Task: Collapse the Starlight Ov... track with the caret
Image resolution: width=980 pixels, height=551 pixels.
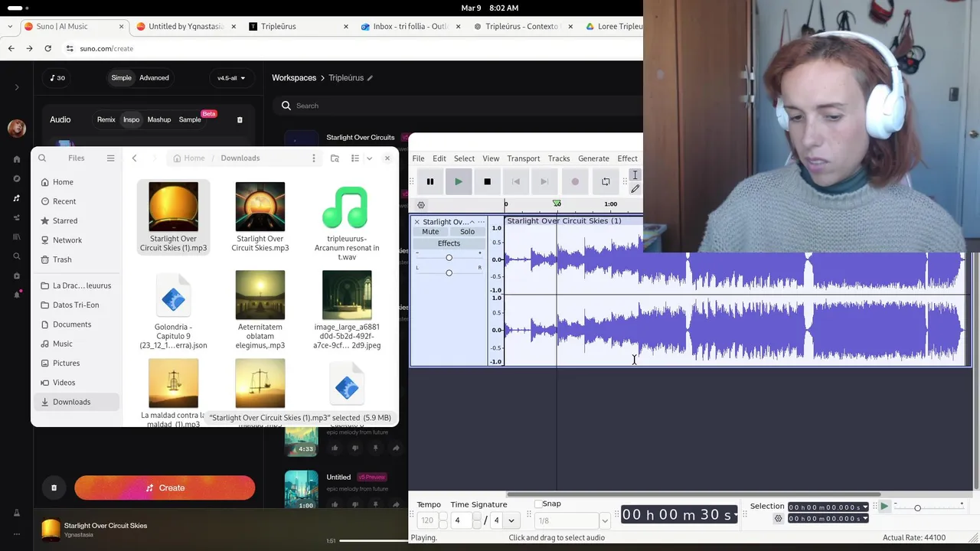Action: tap(472, 222)
